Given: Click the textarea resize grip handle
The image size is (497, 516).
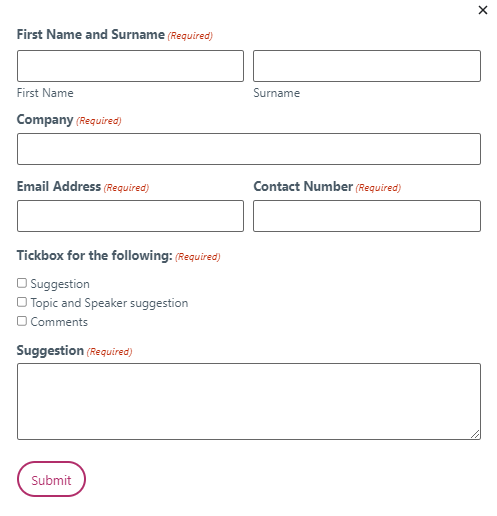Looking at the screenshot, I should 475,434.
